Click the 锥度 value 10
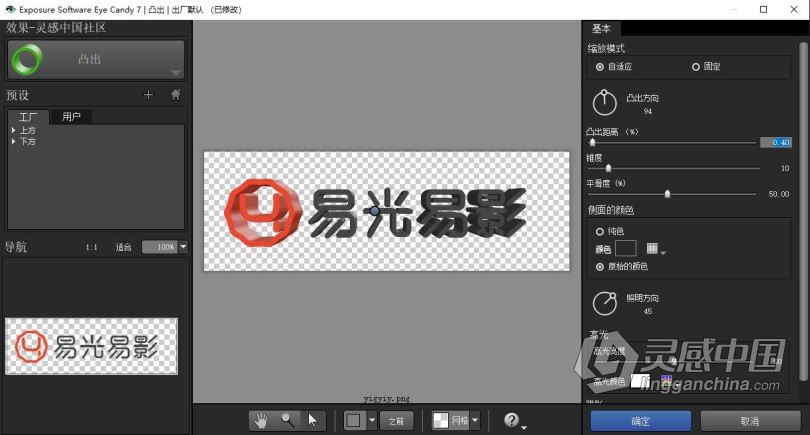Image resolution: width=810 pixels, height=435 pixels. tap(785, 168)
